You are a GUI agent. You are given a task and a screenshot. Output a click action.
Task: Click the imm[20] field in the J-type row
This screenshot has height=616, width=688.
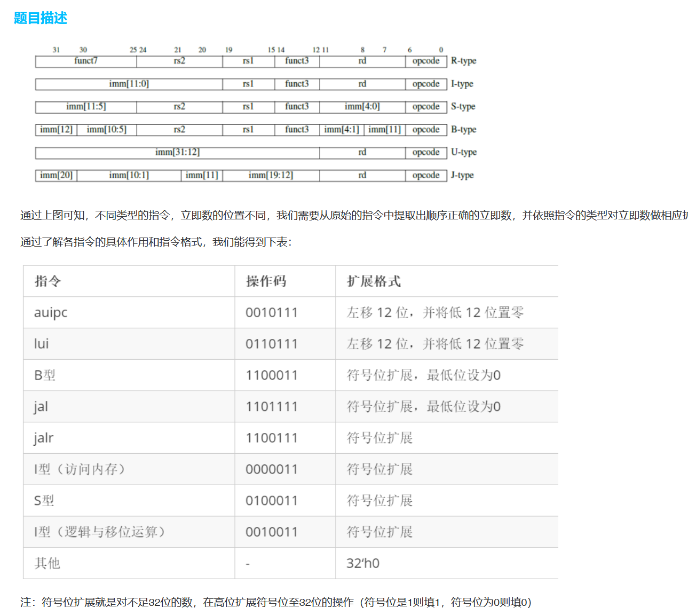56,175
